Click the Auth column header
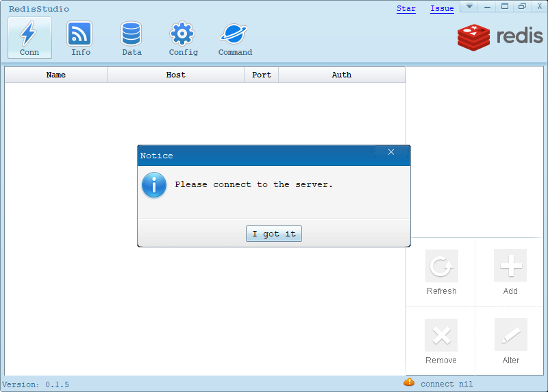The height and width of the screenshot is (392, 548). [x=342, y=75]
